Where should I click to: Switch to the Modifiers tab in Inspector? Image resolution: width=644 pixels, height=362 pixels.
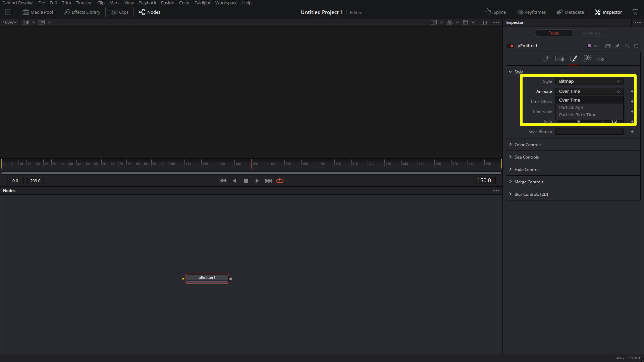pos(591,33)
